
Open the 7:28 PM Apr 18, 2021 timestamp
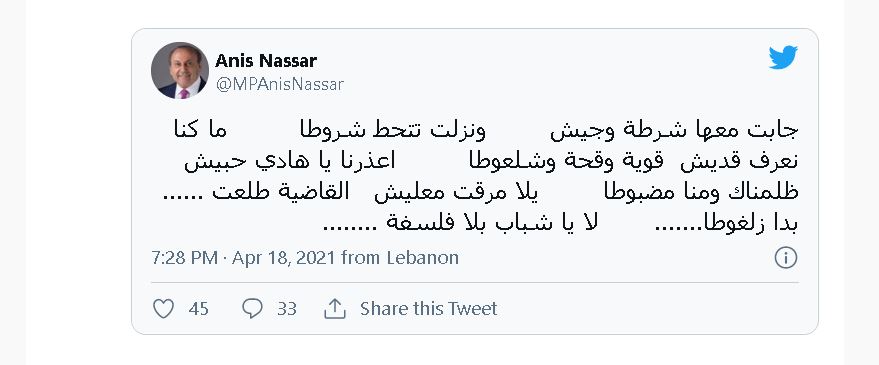click(x=243, y=258)
